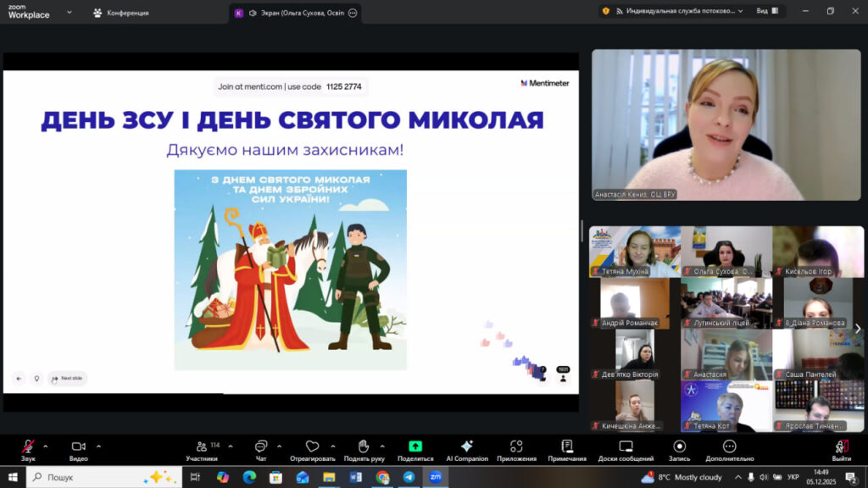This screenshot has height=488, width=868.
Task: Open the Вид view layout menu
Action: [x=766, y=11]
